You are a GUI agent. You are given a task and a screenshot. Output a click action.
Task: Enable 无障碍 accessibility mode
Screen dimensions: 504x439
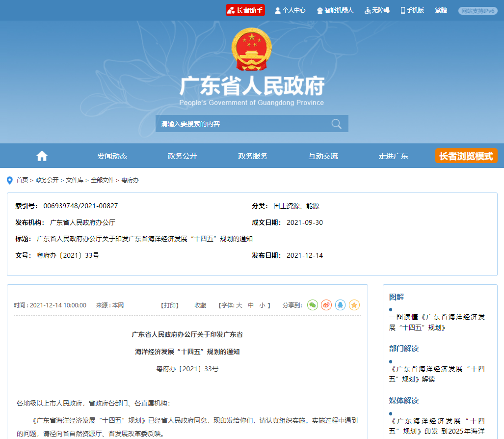tap(377, 10)
